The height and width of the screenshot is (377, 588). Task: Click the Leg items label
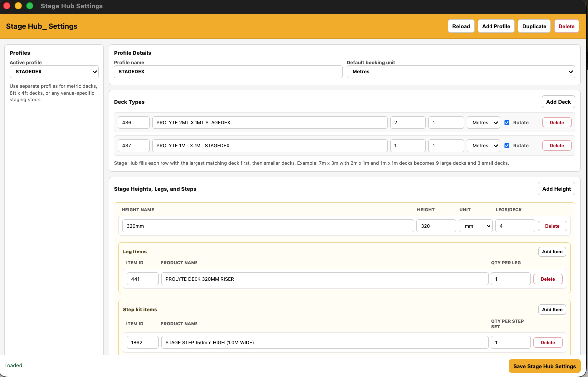[135, 252]
